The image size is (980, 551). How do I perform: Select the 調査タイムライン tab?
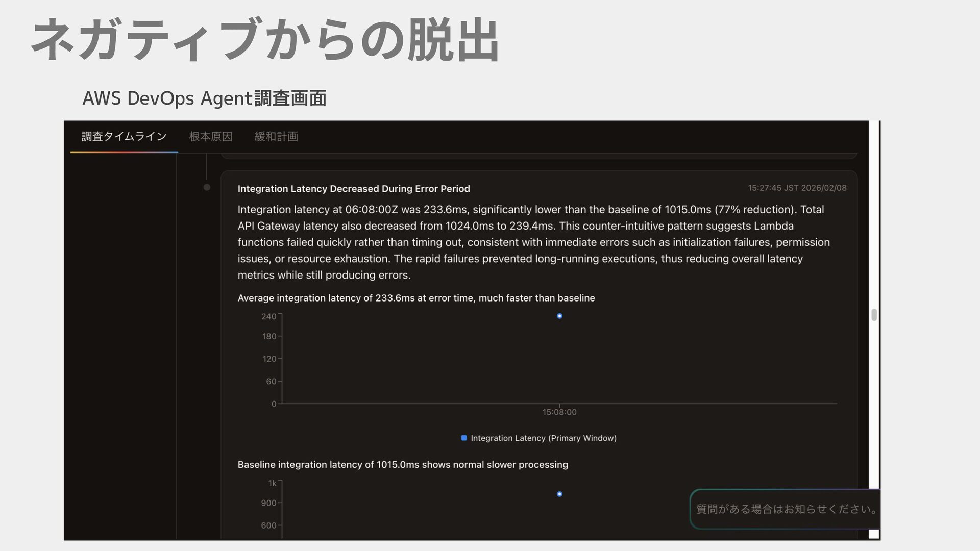pyautogui.click(x=124, y=136)
